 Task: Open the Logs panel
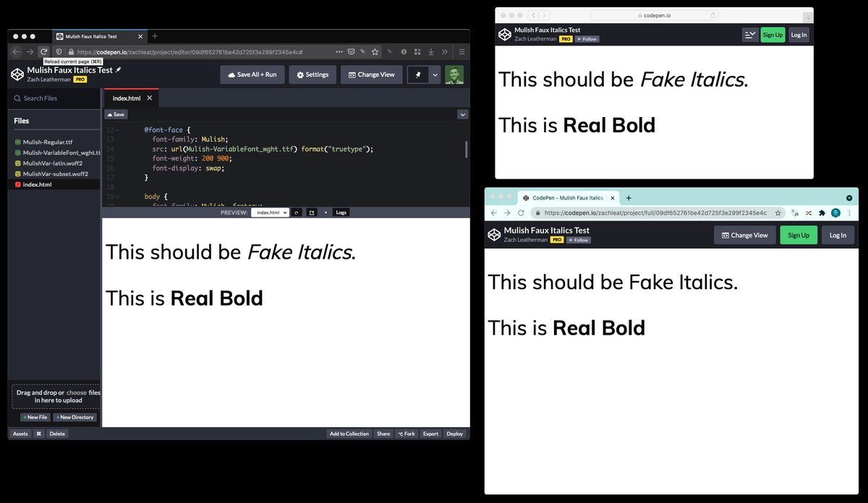[x=341, y=212]
